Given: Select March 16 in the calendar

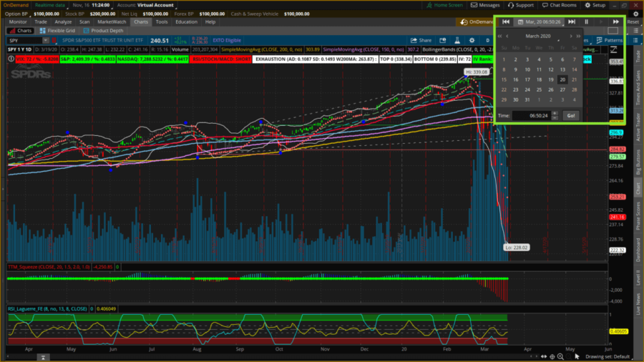Looking at the screenshot, I should coord(516,80).
